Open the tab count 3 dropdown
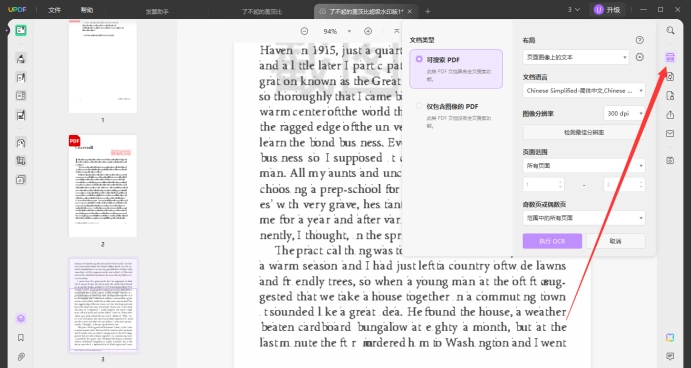 tap(574, 10)
